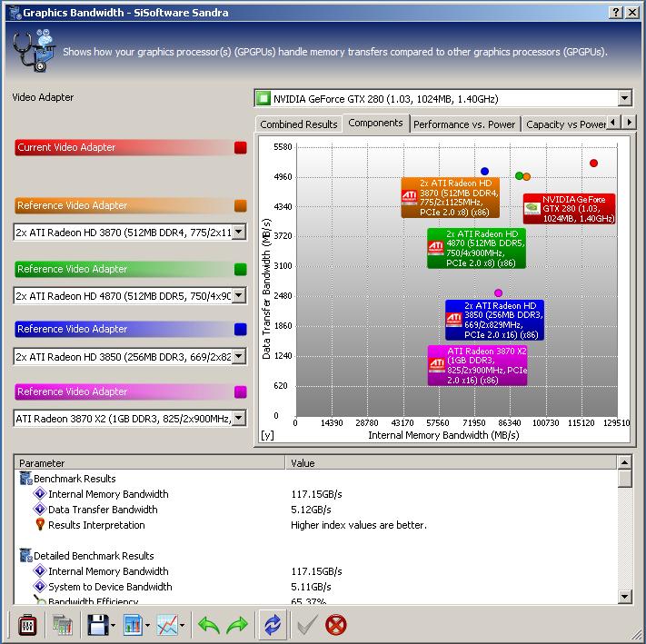This screenshot has height=644, width=646.
Task: Click the stethoscope Sandra icon in the header
Action: (34, 51)
